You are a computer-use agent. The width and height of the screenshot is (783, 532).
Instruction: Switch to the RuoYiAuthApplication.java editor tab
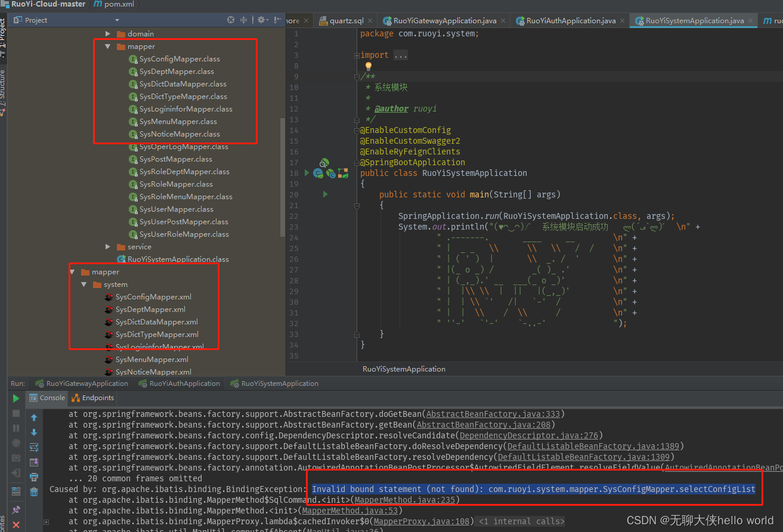(x=568, y=20)
